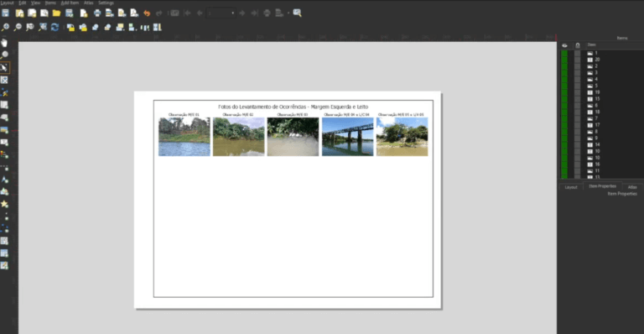644x334 pixels.
Task: Switch to the Item Properties tab
Action: pos(603,186)
